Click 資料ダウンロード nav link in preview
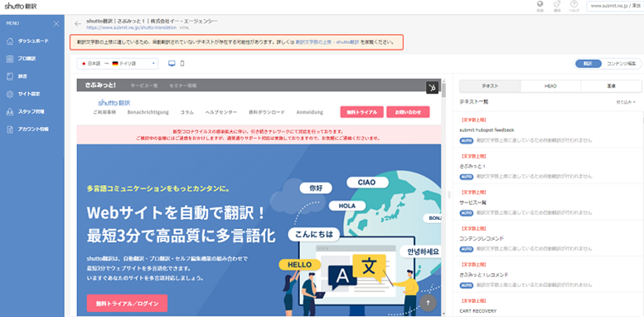The height and width of the screenshot is (317, 644). tap(267, 112)
